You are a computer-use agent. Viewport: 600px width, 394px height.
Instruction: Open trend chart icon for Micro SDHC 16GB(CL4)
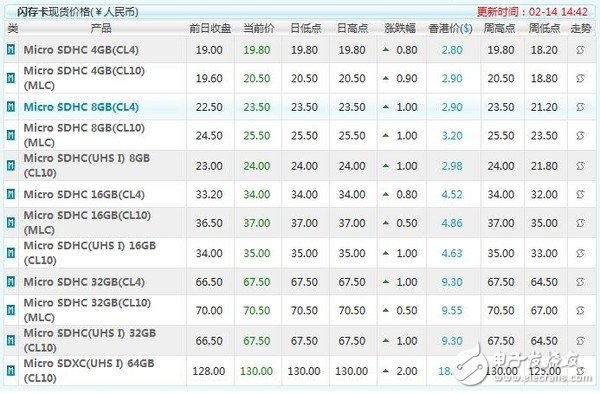tap(580, 194)
